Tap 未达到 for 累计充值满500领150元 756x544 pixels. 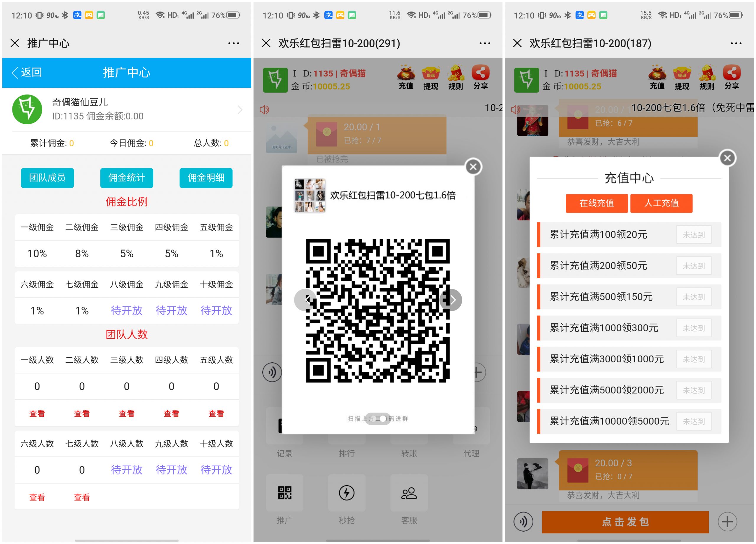coord(694,297)
